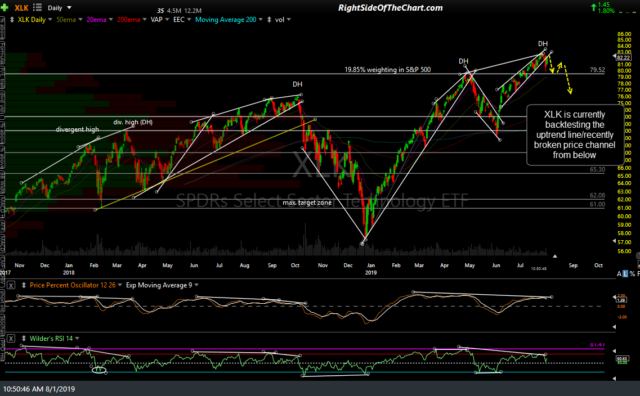Toggle the % percent scale button

click(632, 274)
